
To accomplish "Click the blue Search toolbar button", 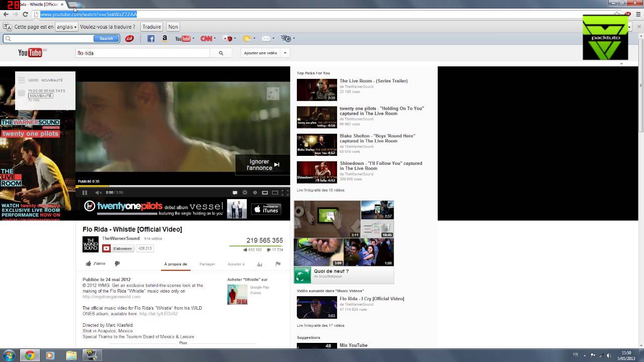I will pos(106,39).
